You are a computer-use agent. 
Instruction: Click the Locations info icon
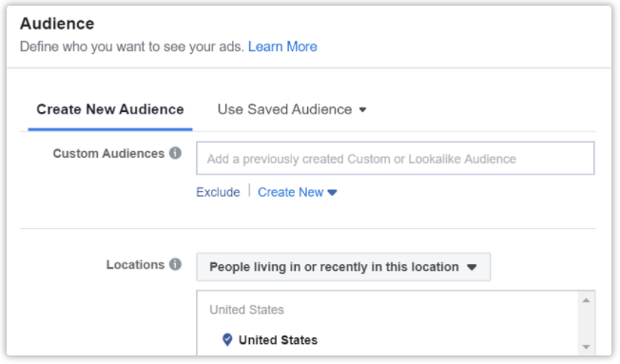175,264
